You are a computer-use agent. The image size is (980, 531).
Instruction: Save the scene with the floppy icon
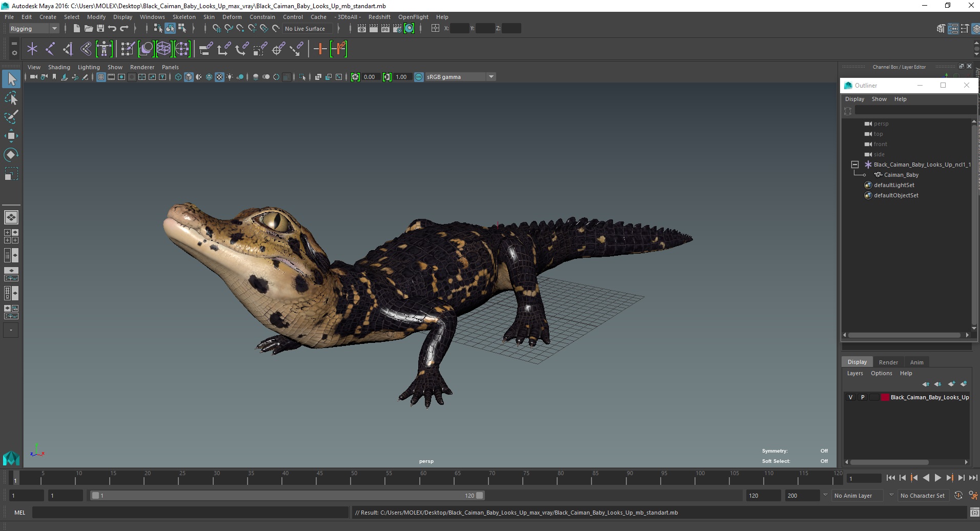100,29
